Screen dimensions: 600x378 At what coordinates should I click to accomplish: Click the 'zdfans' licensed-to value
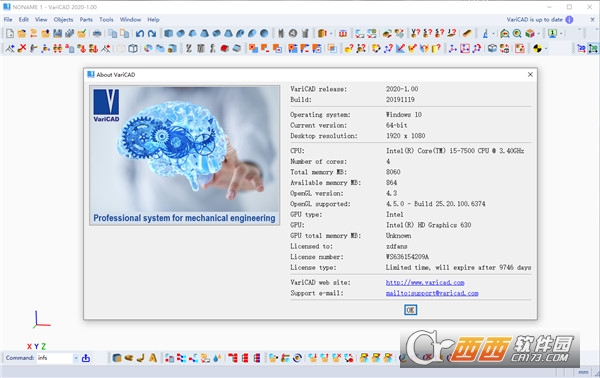pos(397,246)
